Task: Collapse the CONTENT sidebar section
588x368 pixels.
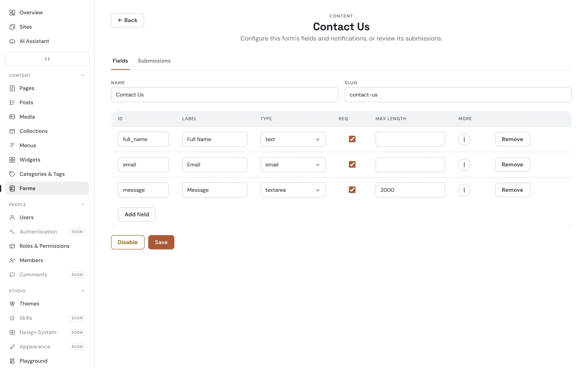Action: click(x=82, y=75)
